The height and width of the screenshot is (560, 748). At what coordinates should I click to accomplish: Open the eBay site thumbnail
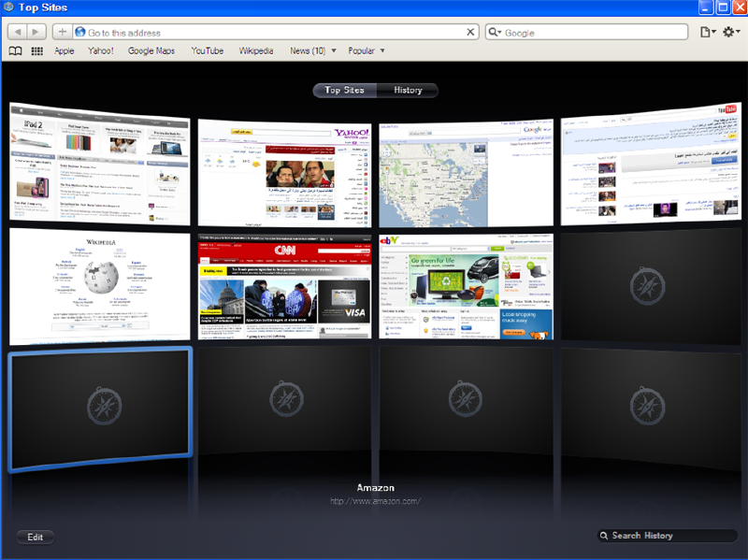(466, 287)
